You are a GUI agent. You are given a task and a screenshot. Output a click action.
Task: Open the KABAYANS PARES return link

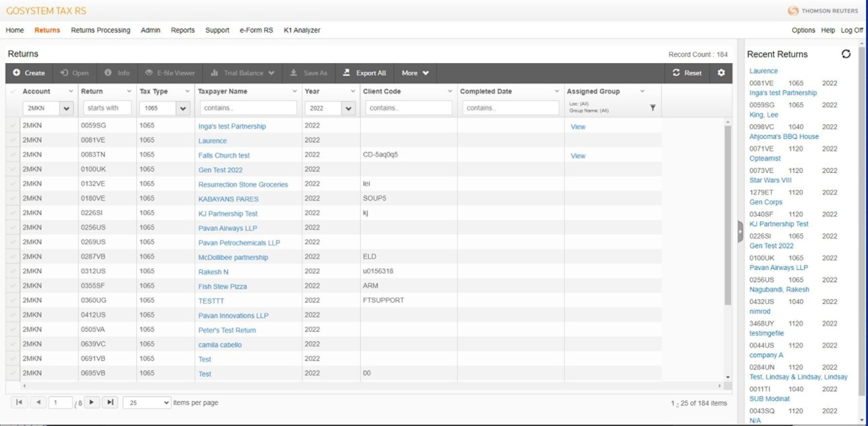[x=228, y=199]
